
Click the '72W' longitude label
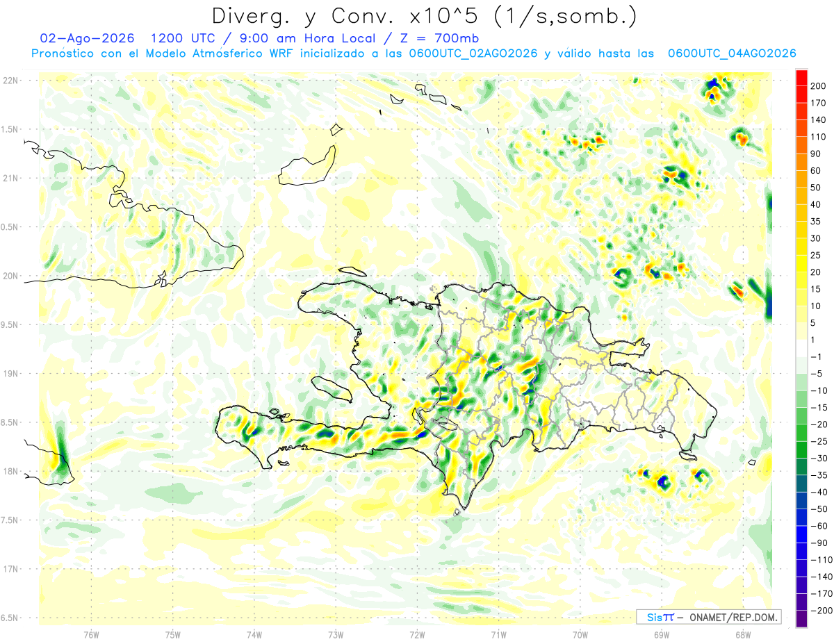pos(417,634)
